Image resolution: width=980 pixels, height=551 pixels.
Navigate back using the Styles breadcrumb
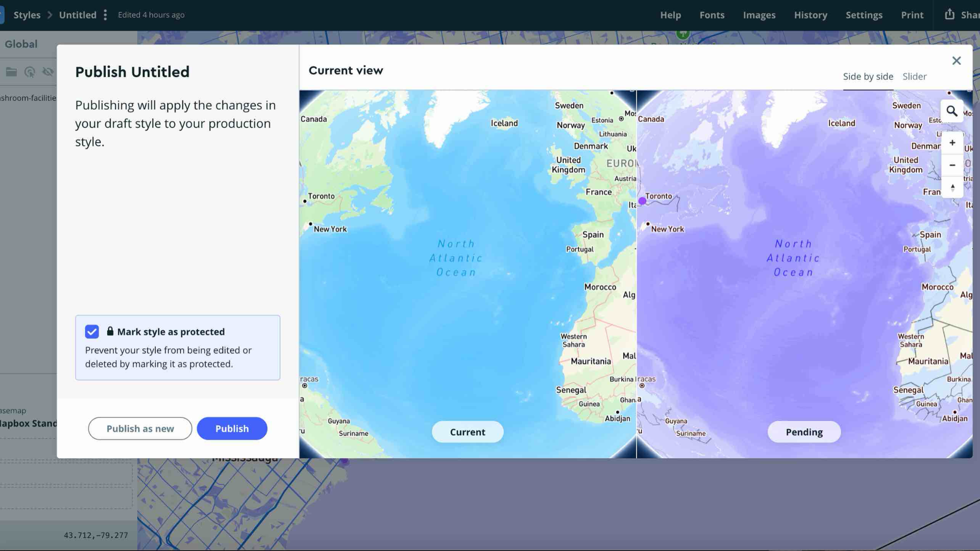(x=27, y=15)
